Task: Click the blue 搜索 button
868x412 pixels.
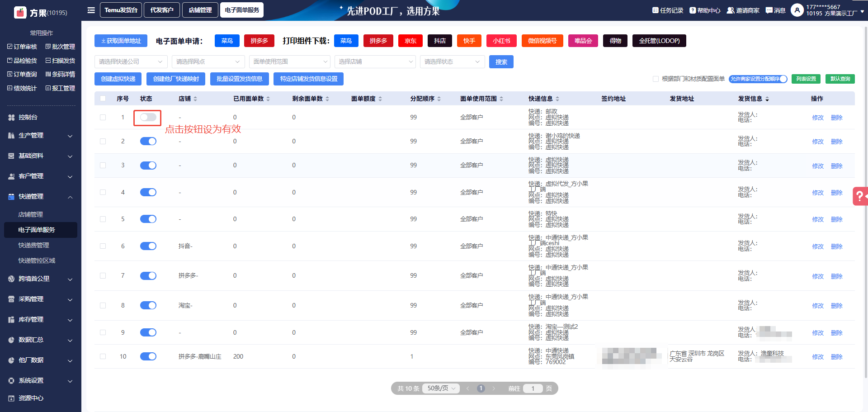Action: pyautogui.click(x=501, y=62)
